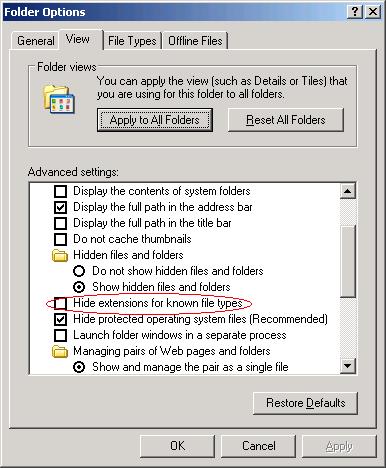Open the File Types tab
386x468 pixels.
pos(132,41)
